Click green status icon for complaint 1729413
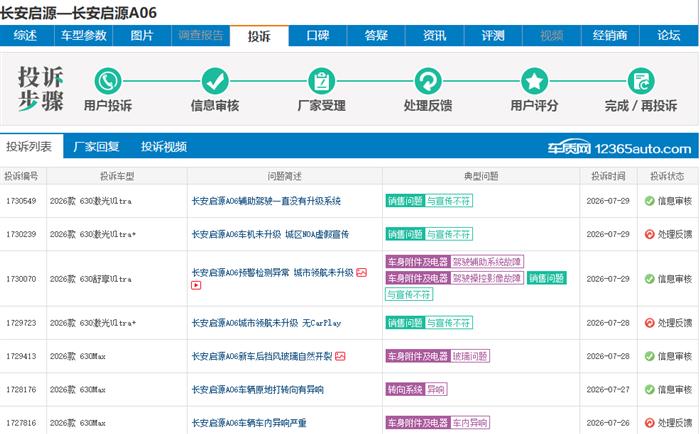This screenshot has width=700, height=434. tap(650, 356)
